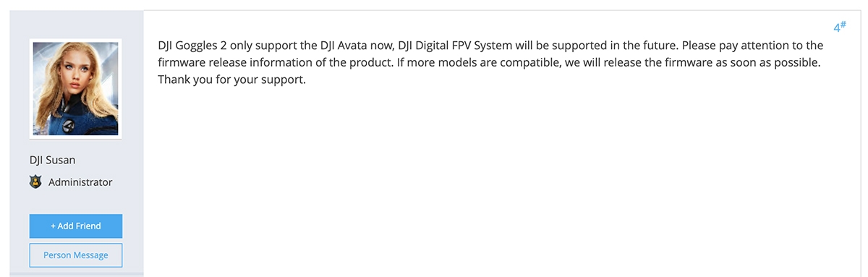Send a Person Message to DJI Susan
Viewport: 868px width, 277px height.
[x=76, y=255]
